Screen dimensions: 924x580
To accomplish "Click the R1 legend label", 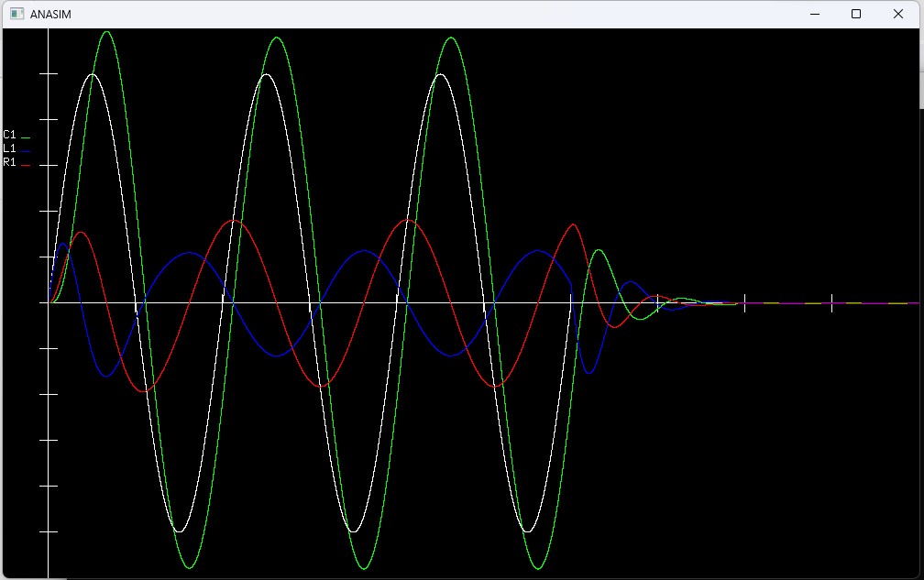I will (x=9, y=162).
